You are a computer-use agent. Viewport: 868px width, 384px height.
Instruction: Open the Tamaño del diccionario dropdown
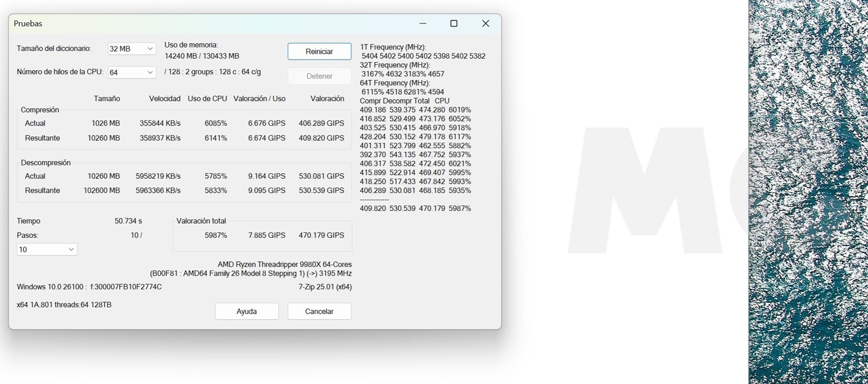pos(132,49)
